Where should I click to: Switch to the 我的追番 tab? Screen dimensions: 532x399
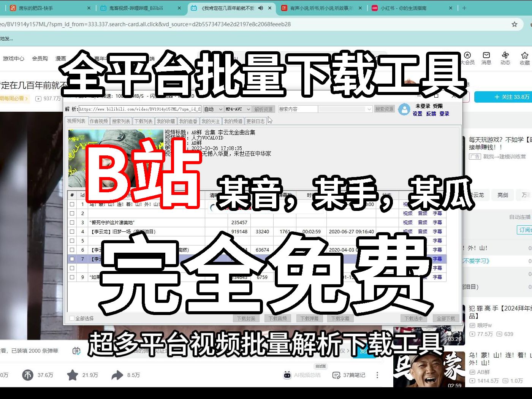pos(188,121)
